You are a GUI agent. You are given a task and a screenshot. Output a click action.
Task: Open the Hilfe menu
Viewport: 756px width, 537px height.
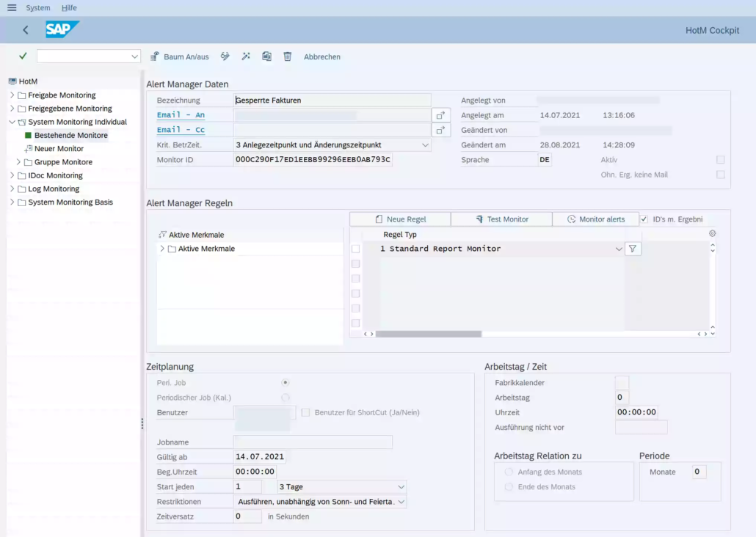(x=69, y=7)
